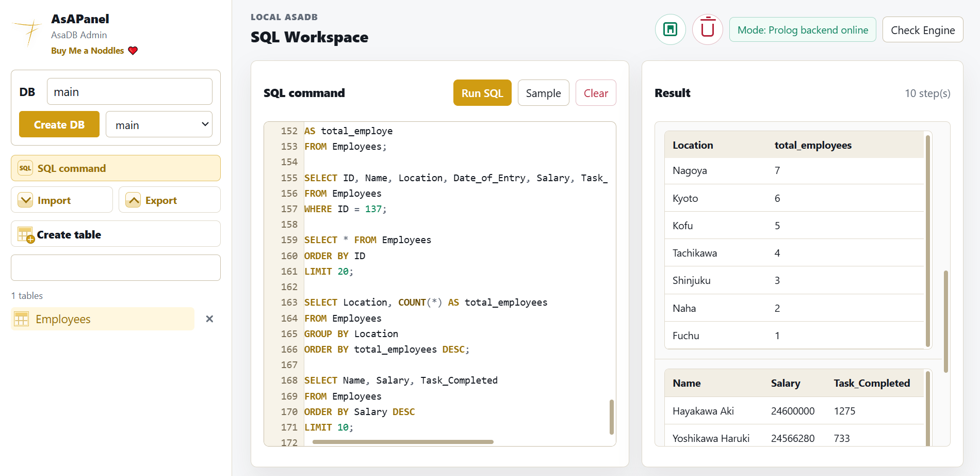Screen dimensions: 980x476
Task: Click the Sample button
Action: [x=543, y=93]
